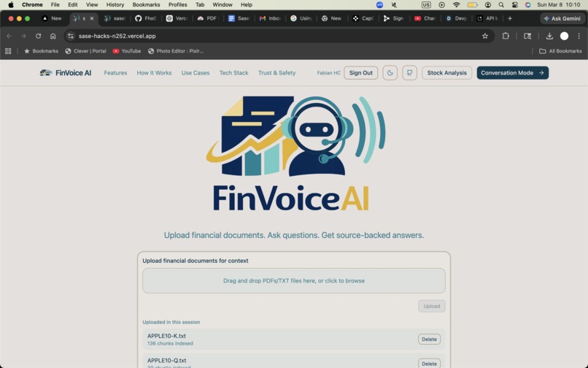This screenshot has height=368, width=588.
Task: Switch to the YouTube Chan tab
Action: click(425, 18)
